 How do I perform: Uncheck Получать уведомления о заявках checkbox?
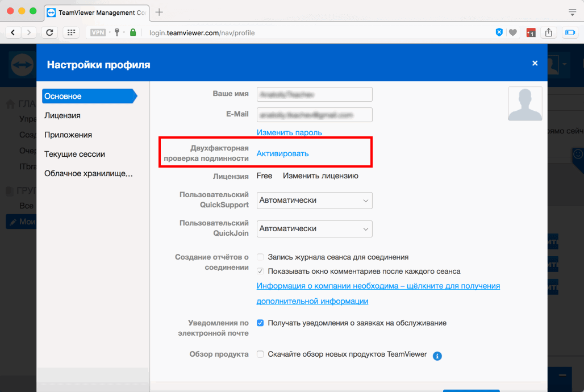click(x=260, y=323)
